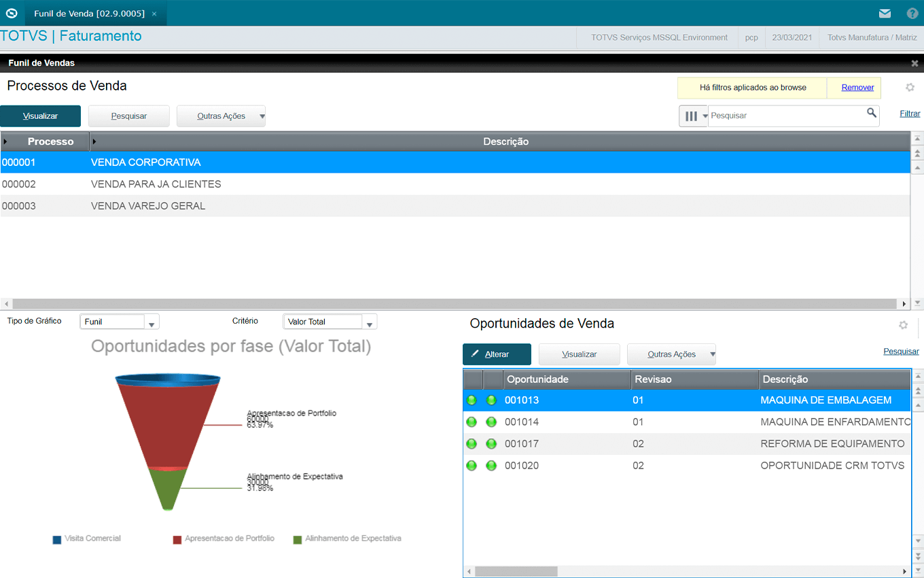The image size is (924, 578).
Task: Click first green status light of 001014
Action: [472, 422]
